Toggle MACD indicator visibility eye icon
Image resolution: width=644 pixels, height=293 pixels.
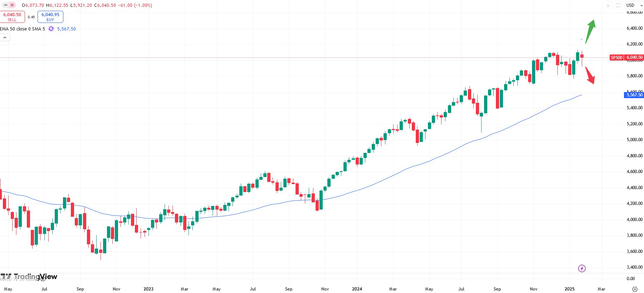43,279
